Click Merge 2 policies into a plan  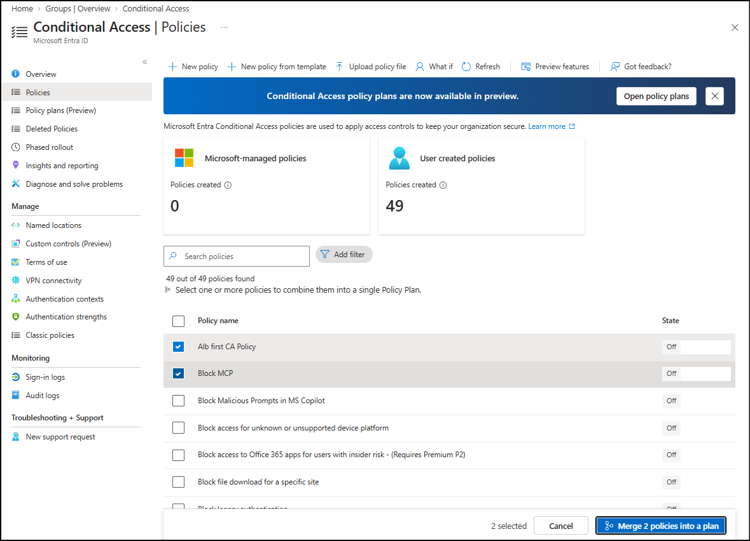coord(661,526)
